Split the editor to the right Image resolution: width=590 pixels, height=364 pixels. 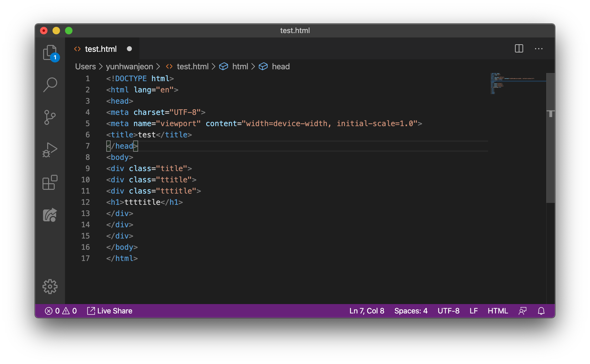click(x=519, y=49)
